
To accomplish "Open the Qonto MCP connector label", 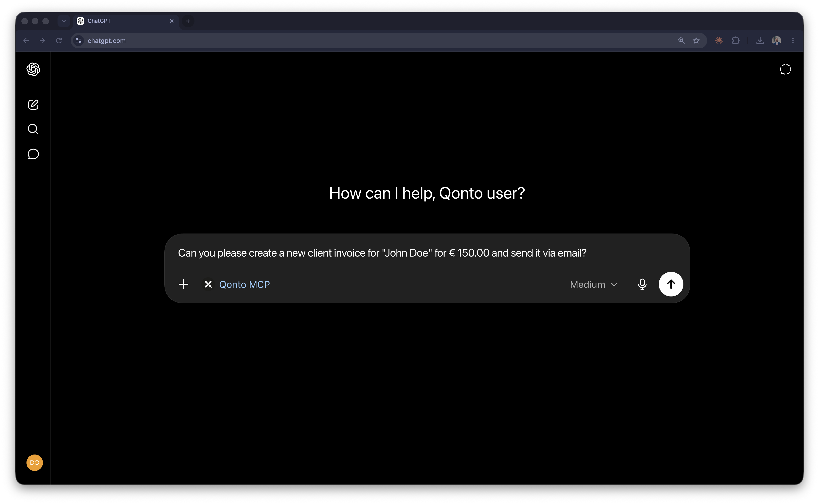I will click(x=244, y=284).
